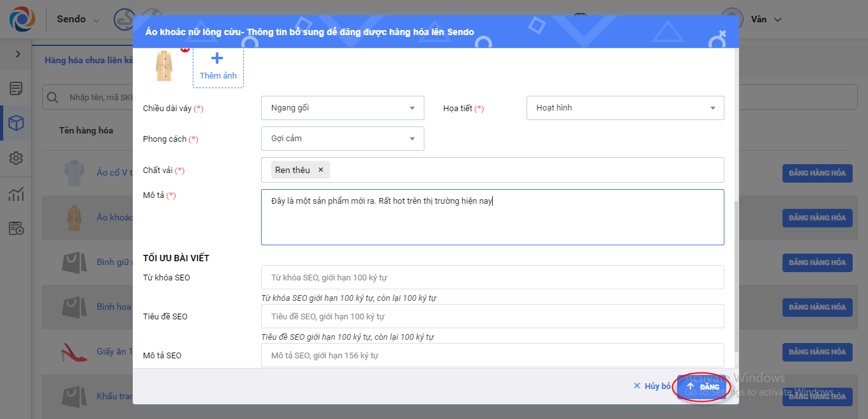Remove the Ren thêu fabric tag
Image resolution: width=868 pixels, height=419 pixels.
[x=321, y=170]
